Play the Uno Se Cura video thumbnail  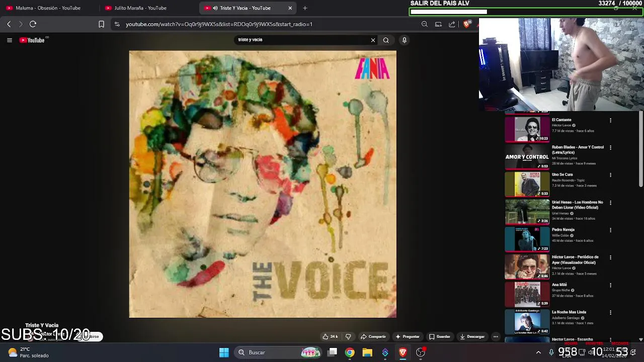(x=527, y=184)
